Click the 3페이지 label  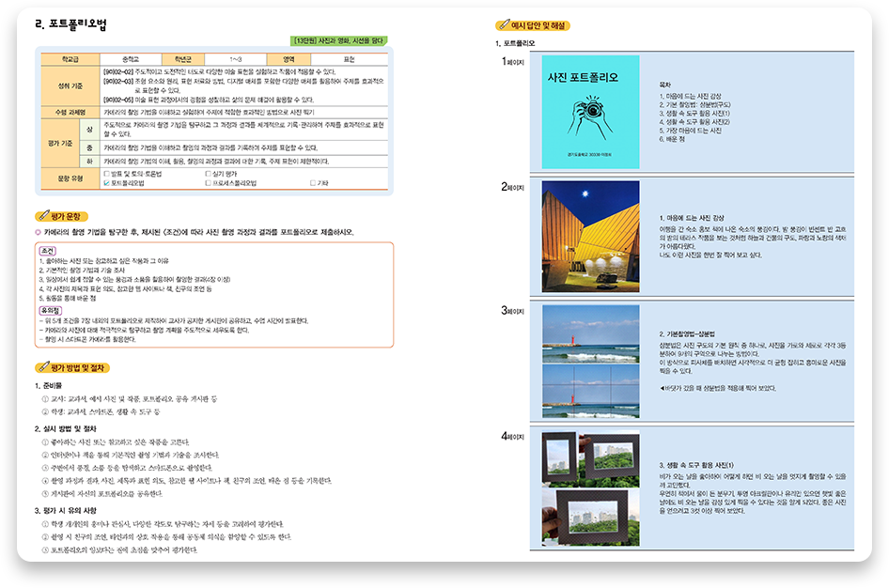512,310
